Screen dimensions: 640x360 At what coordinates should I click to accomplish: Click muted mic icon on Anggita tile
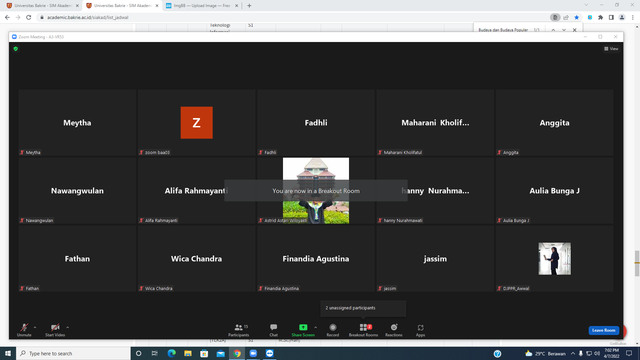tap(499, 152)
